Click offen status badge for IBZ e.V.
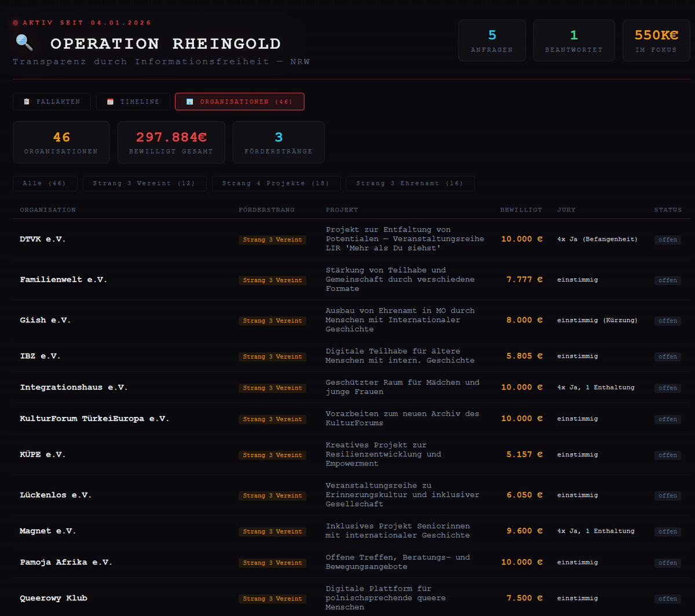The height and width of the screenshot is (616, 695). pyautogui.click(x=668, y=357)
